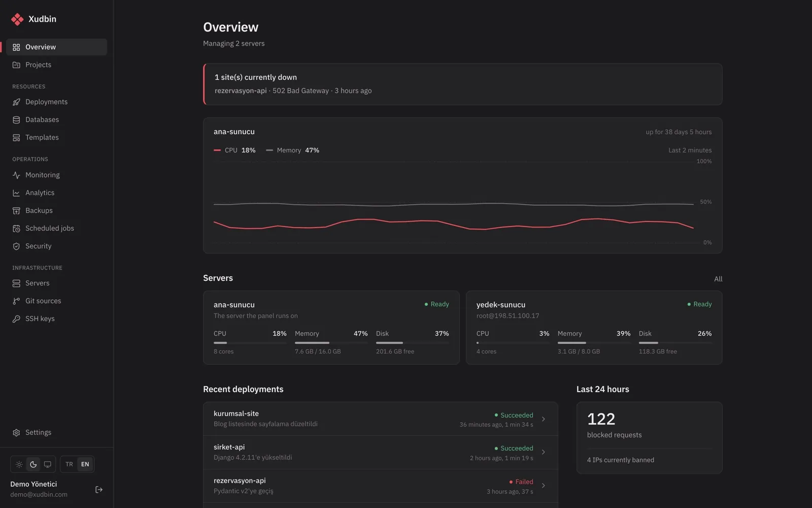Click the Backups archive icon
Image resolution: width=812 pixels, height=508 pixels.
tap(16, 211)
